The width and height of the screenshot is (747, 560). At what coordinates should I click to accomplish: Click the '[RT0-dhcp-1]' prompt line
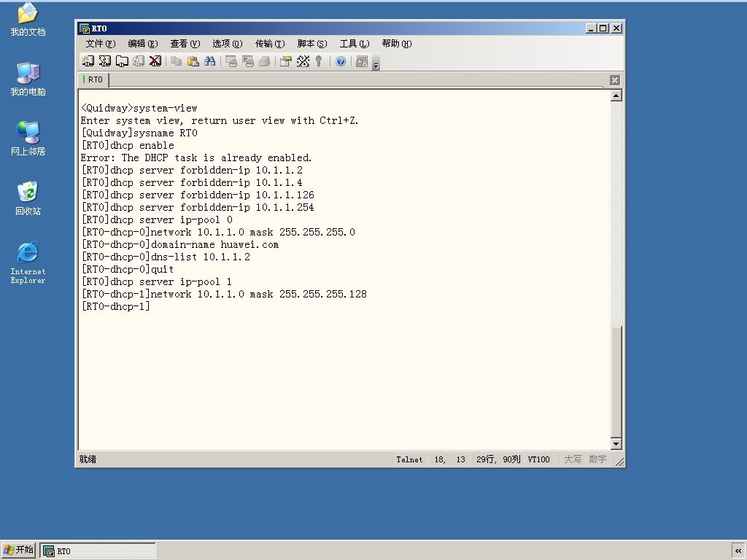pos(116,307)
